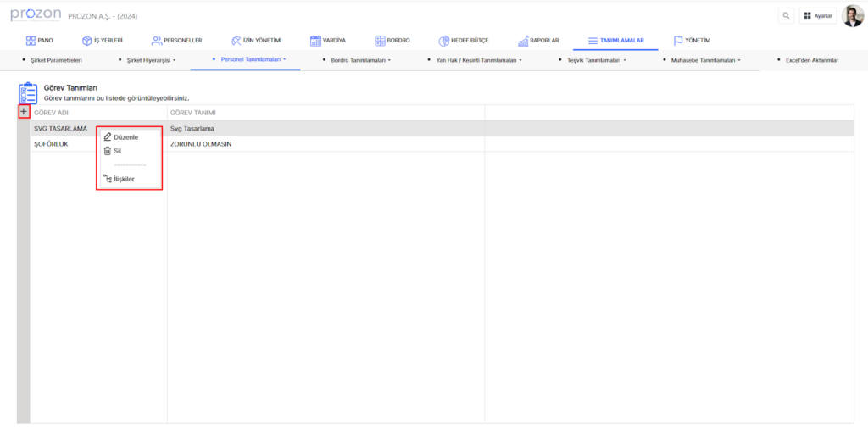The width and height of the screenshot is (868, 429).
Task: Click the search magnifier icon
Action: point(787,15)
